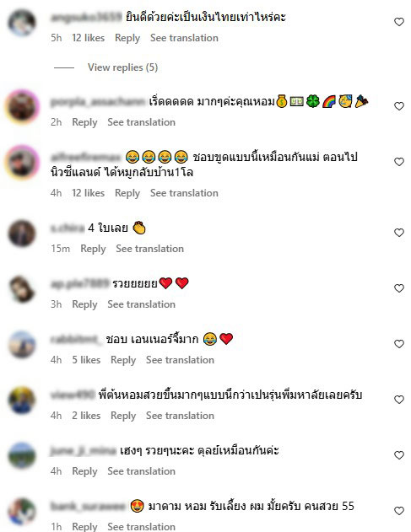Expand View replies (5)
The width and height of the screenshot is (411, 532).
[x=122, y=67]
